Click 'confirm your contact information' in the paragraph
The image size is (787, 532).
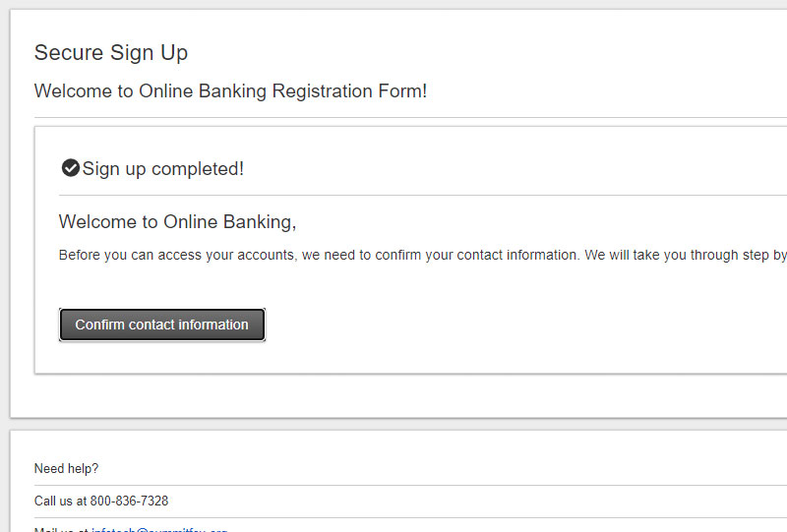click(477, 255)
